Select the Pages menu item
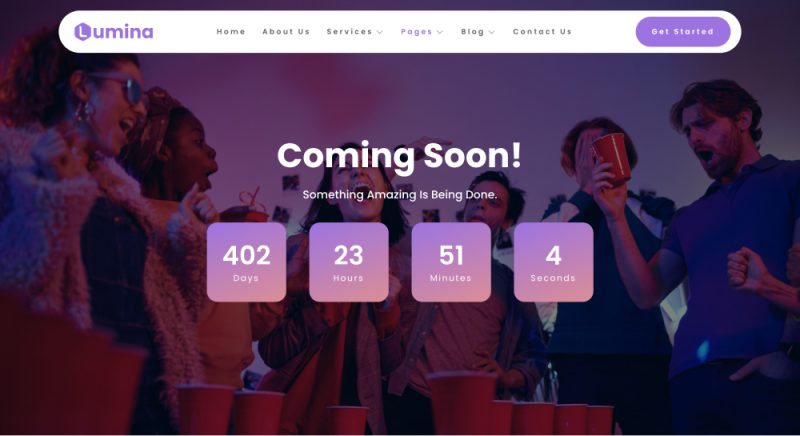The image size is (800, 436). pyautogui.click(x=416, y=32)
